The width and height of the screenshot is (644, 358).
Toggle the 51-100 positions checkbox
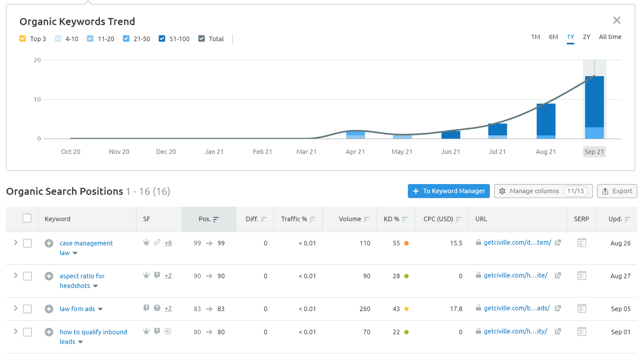pyautogui.click(x=162, y=39)
